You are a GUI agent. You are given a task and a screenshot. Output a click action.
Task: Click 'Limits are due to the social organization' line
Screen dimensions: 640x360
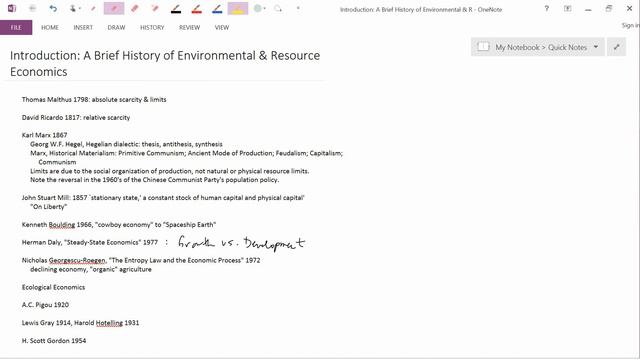tap(169, 171)
